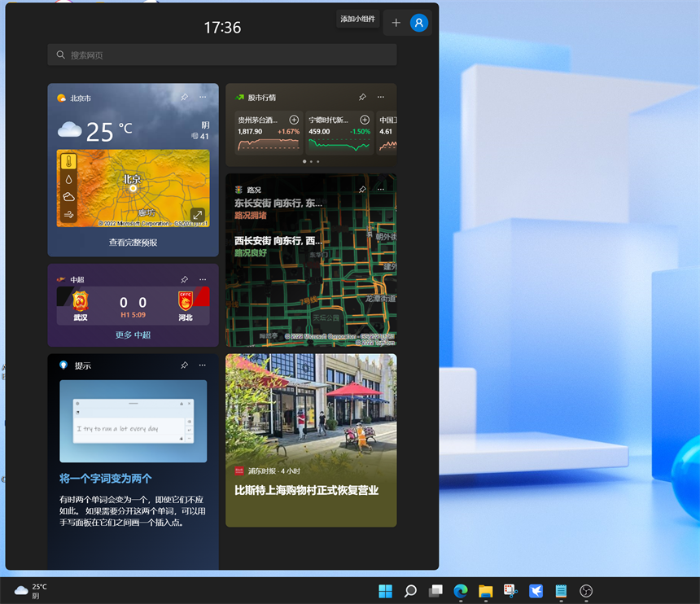
Task: Switch weather map to precipitation layer
Action: [68, 179]
